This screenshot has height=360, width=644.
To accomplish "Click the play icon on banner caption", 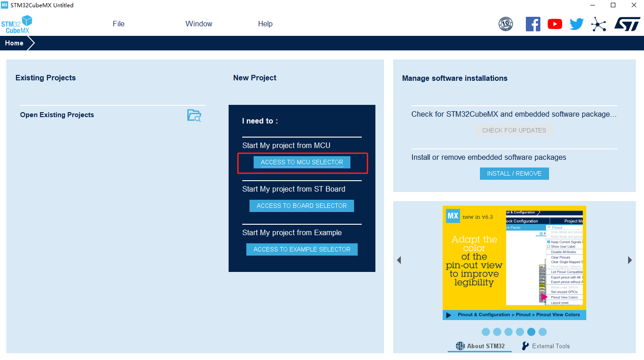I will tap(449, 315).
